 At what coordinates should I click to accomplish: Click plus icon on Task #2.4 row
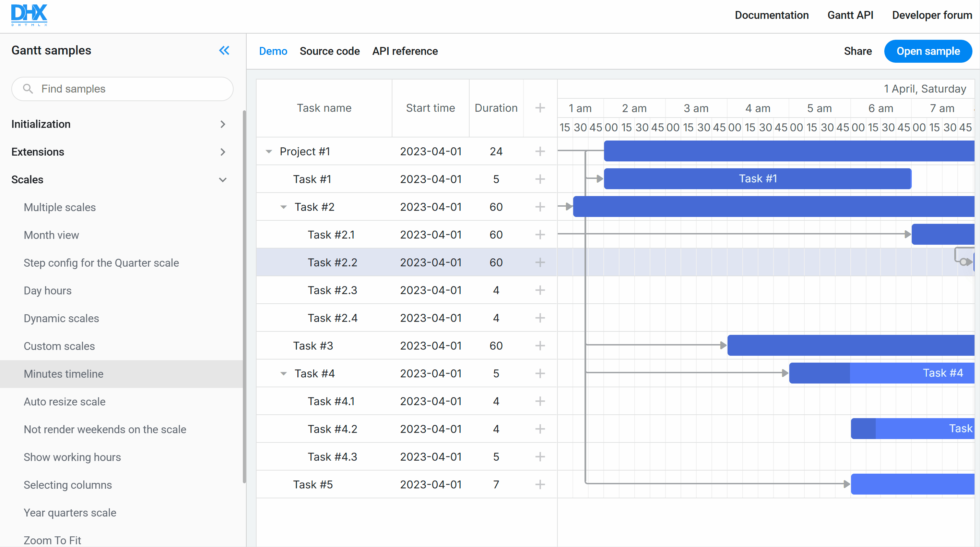click(540, 318)
